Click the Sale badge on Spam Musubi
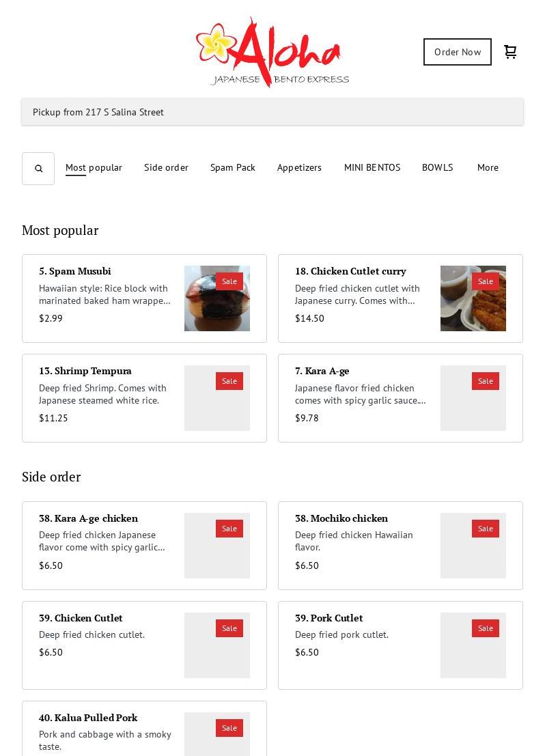 coord(229,281)
